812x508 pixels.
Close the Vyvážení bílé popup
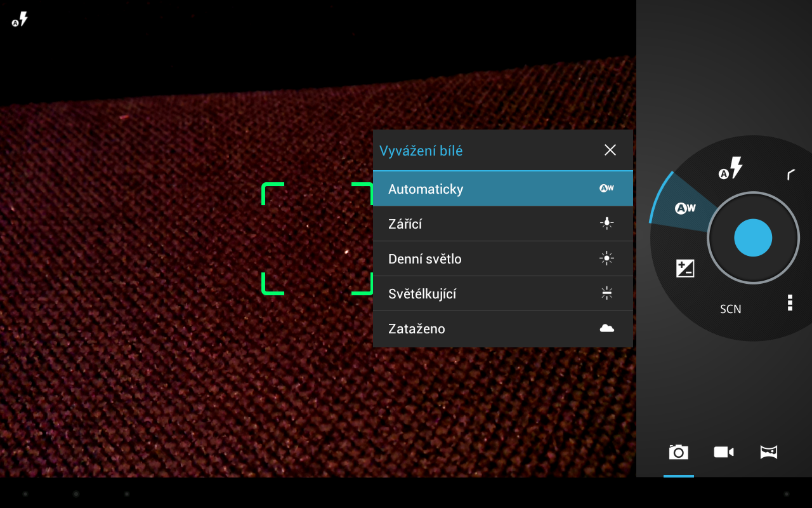pyautogui.click(x=610, y=150)
